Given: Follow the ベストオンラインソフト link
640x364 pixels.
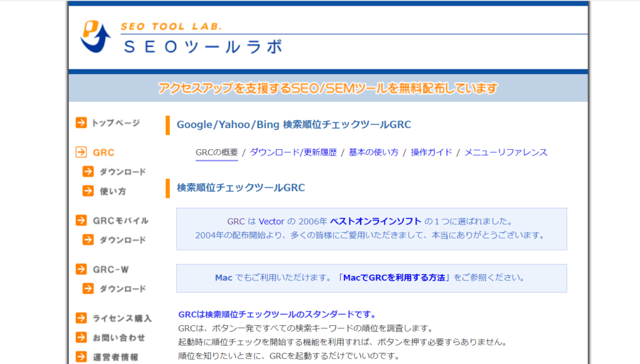Looking at the screenshot, I should coord(376,222).
